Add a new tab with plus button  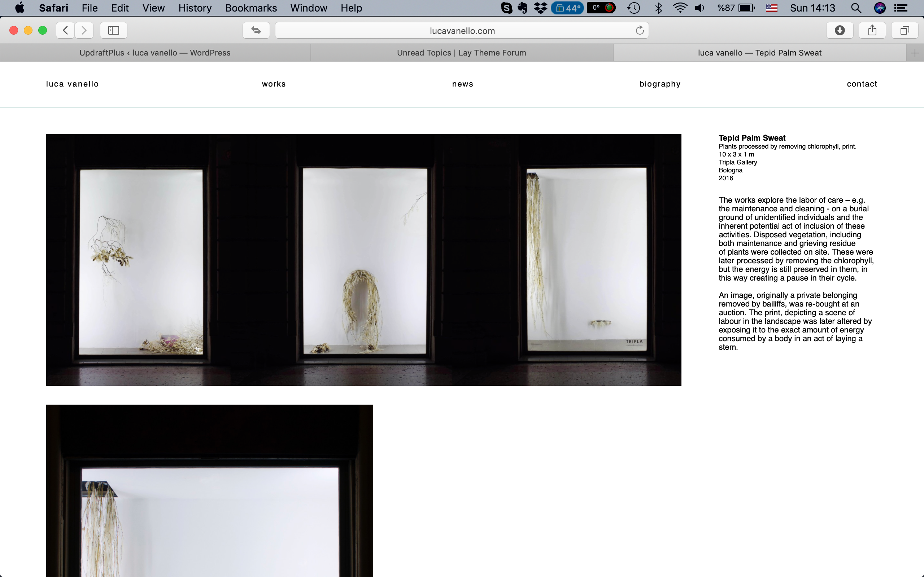coord(915,53)
